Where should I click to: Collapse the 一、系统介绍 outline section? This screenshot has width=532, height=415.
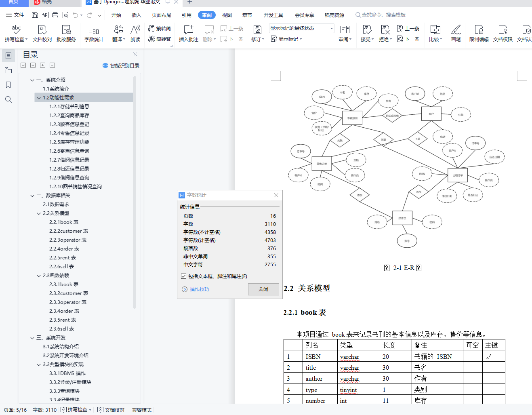pyautogui.click(x=32, y=80)
